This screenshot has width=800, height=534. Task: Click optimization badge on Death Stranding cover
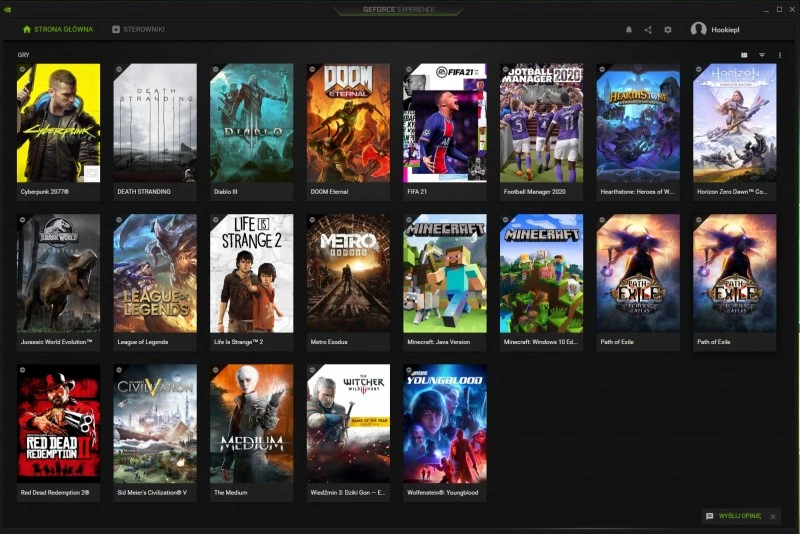(119, 69)
